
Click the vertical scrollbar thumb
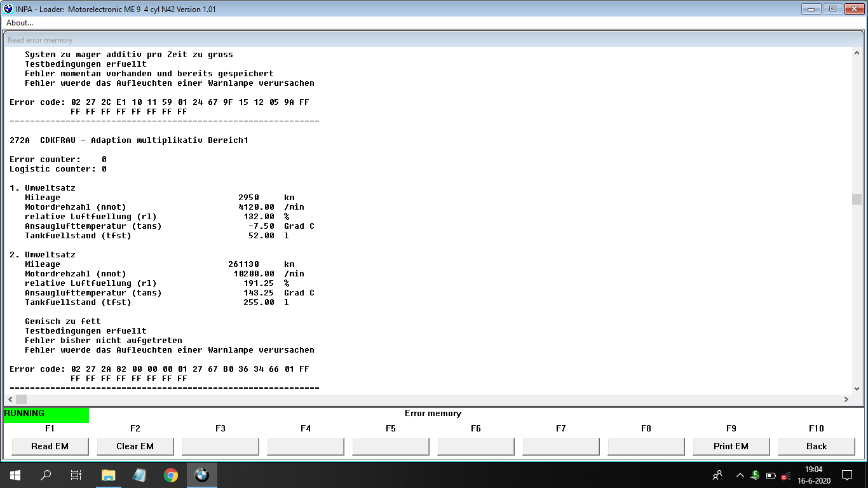click(x=857, y=199)
